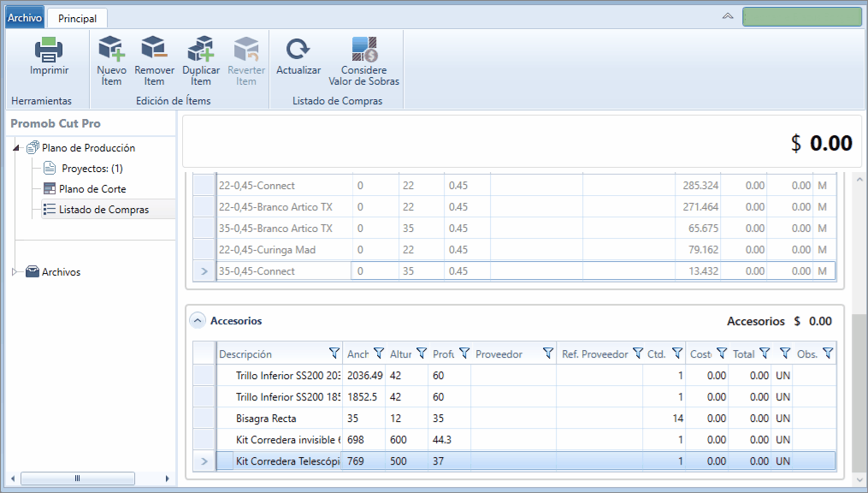Duplicate the selected item with Duplicar Ítem
The image size is (868, 493).
(201, 61)
